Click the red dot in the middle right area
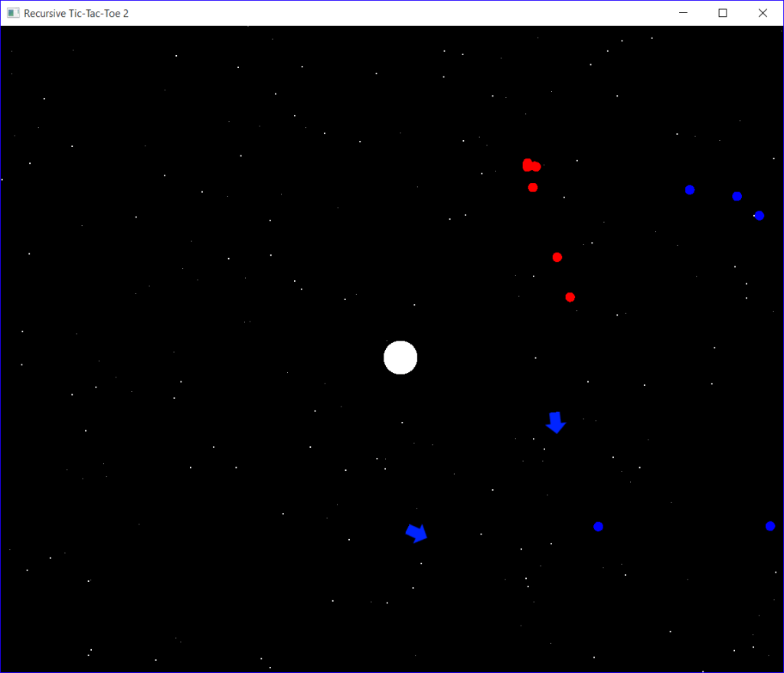 [557, 256]
